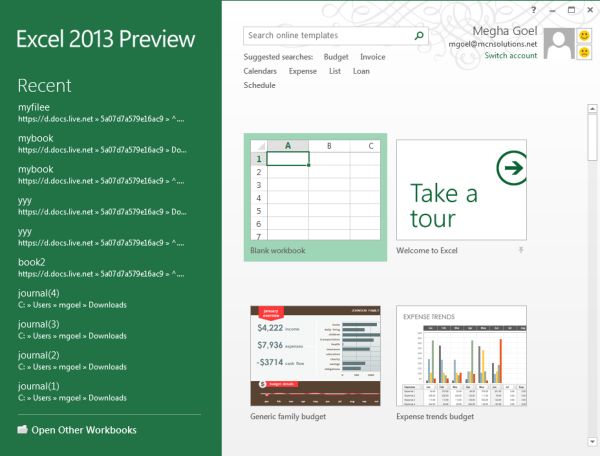Open recent file journal(2)

(72, 360)
